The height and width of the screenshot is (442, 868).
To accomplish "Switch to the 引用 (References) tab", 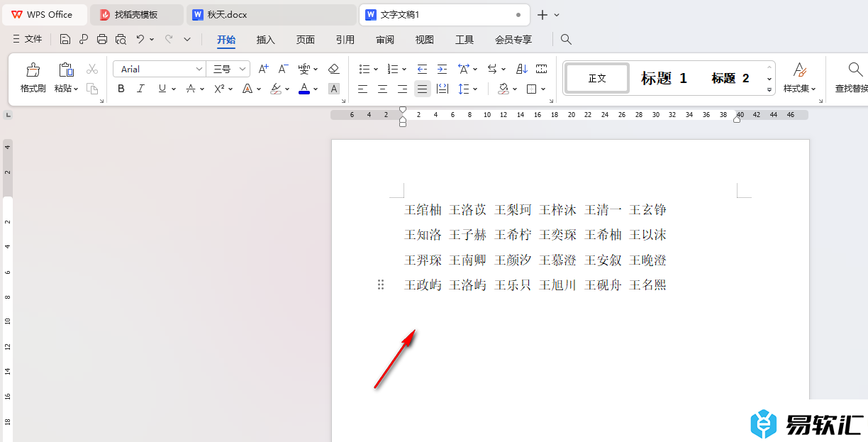I will (x=345, y=40).
